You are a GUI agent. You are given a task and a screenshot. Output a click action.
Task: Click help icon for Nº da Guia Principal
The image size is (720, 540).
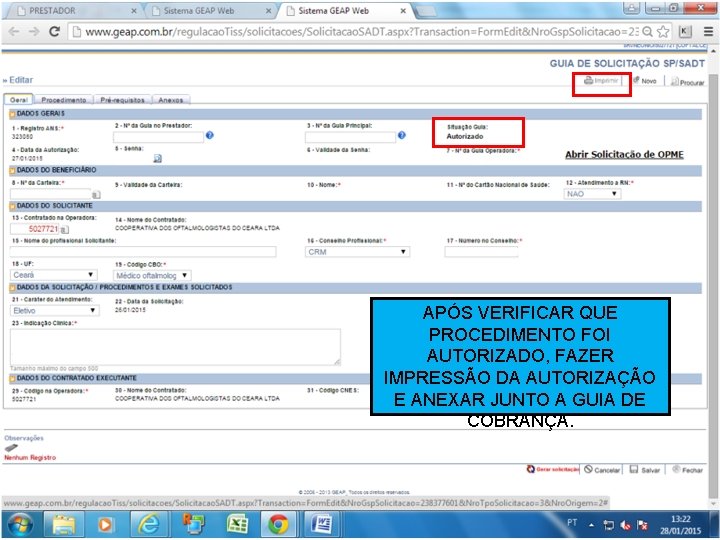pyautogui.click(x=402, y=135)
